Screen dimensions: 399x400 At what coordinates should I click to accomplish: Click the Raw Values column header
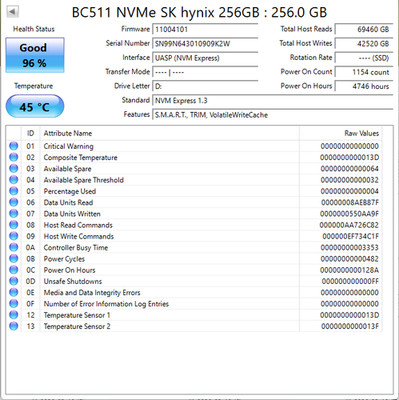(x=340, y=133)
